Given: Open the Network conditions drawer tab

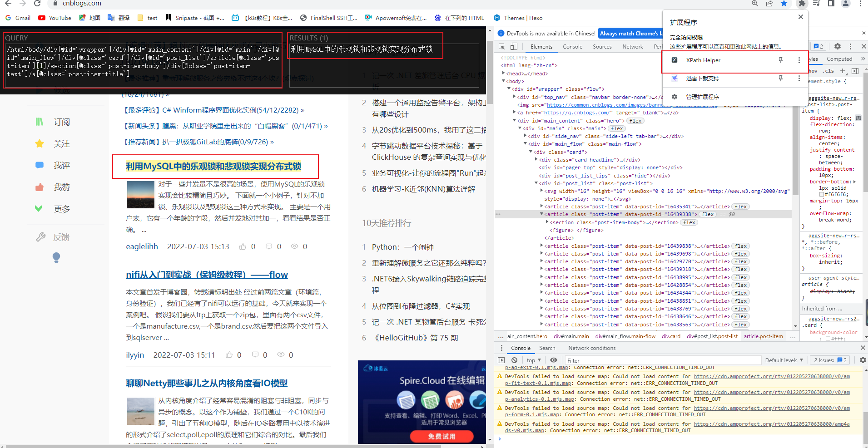Looking at the screenshot, I should (x=592, y=348).
